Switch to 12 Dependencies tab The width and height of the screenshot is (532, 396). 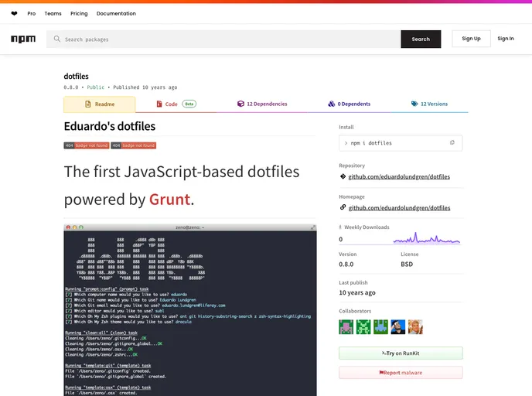[262, 104]
